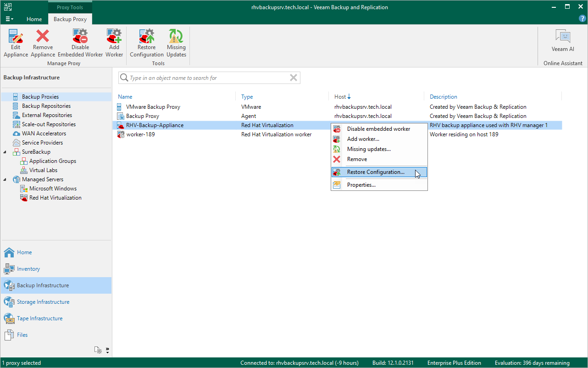Viewport: 588px width, 368px height.
Task: Open Tape Infrastructure navigation view
Action: pyautogui.click(x=56, y=318)
